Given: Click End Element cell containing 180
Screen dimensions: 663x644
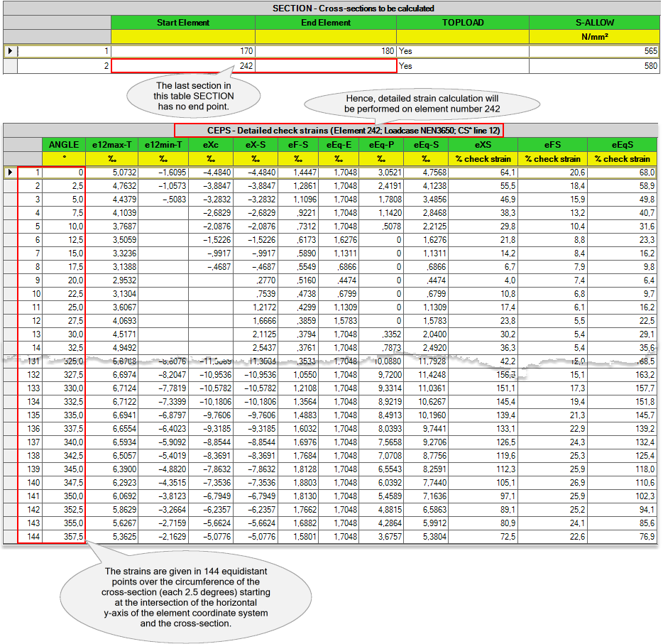Looking at the screenshot, I should click(325, 51).
